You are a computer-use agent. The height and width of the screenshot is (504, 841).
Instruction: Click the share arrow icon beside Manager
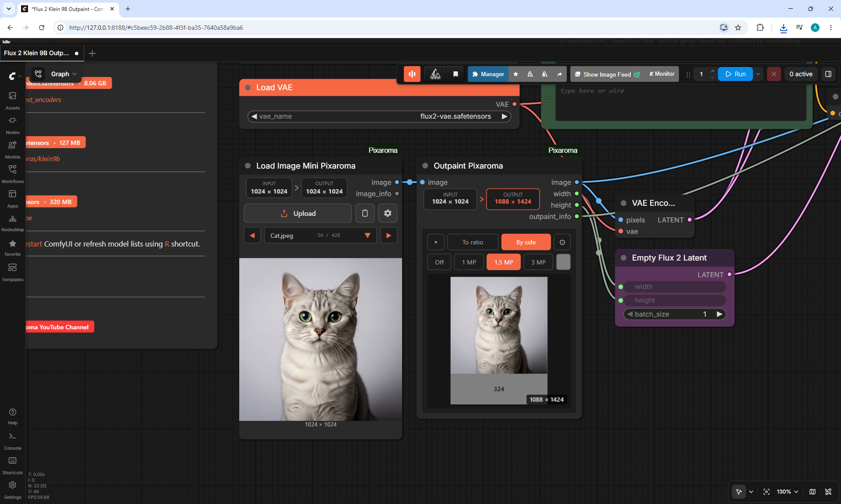pyautogui.click(x=559, y=74)
